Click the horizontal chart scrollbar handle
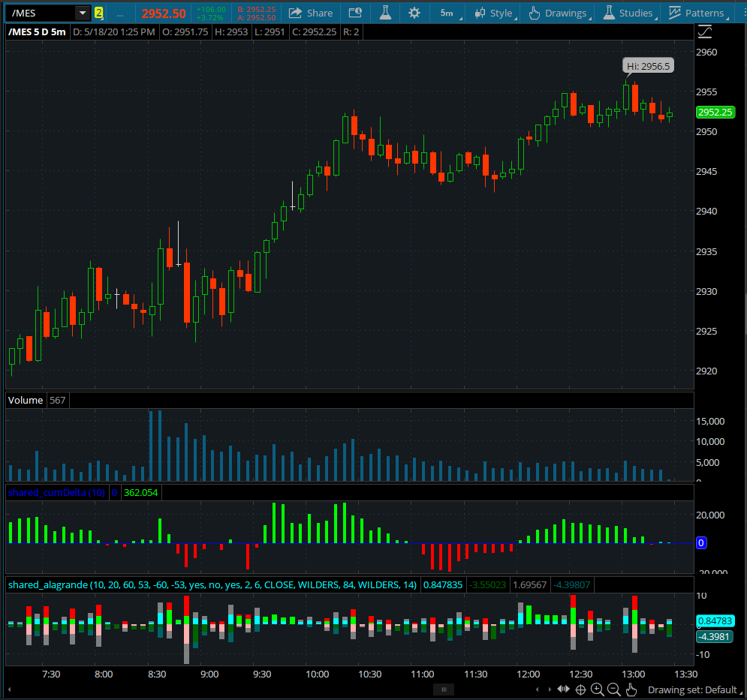 444,689
